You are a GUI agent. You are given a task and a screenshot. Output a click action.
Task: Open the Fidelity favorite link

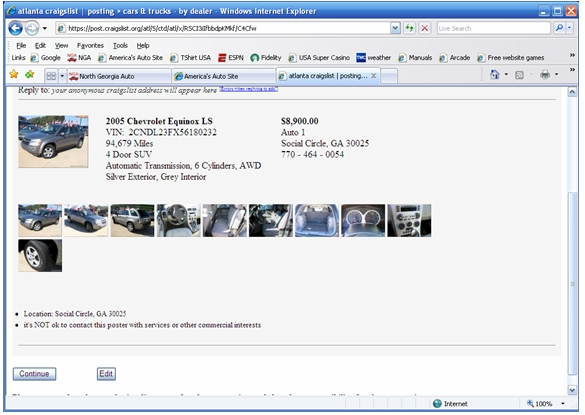(x=266, y=58)
